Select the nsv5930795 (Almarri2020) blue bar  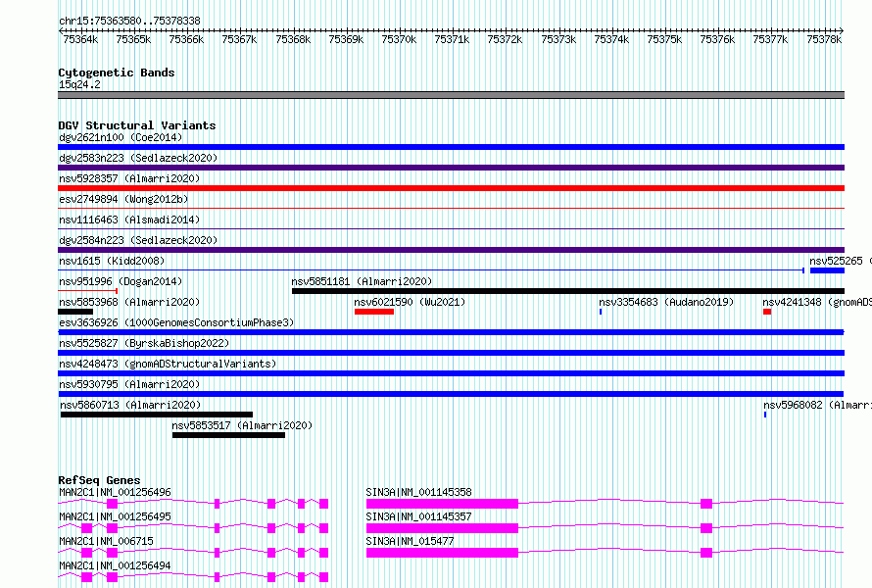click(x=451, y=394)
